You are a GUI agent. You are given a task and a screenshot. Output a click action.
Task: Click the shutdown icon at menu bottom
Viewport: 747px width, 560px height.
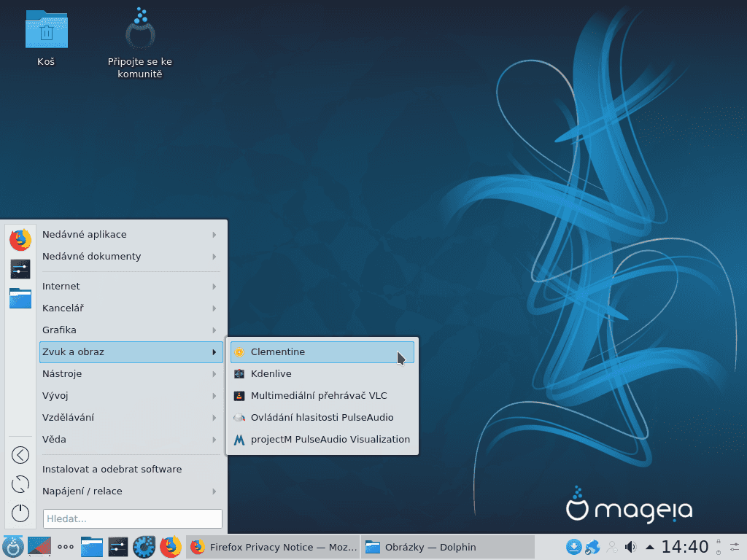(20, 513)
